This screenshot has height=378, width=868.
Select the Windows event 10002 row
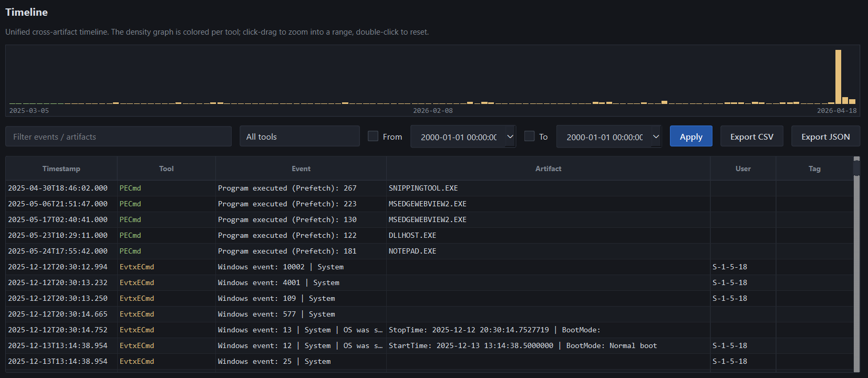pos(430,267)
